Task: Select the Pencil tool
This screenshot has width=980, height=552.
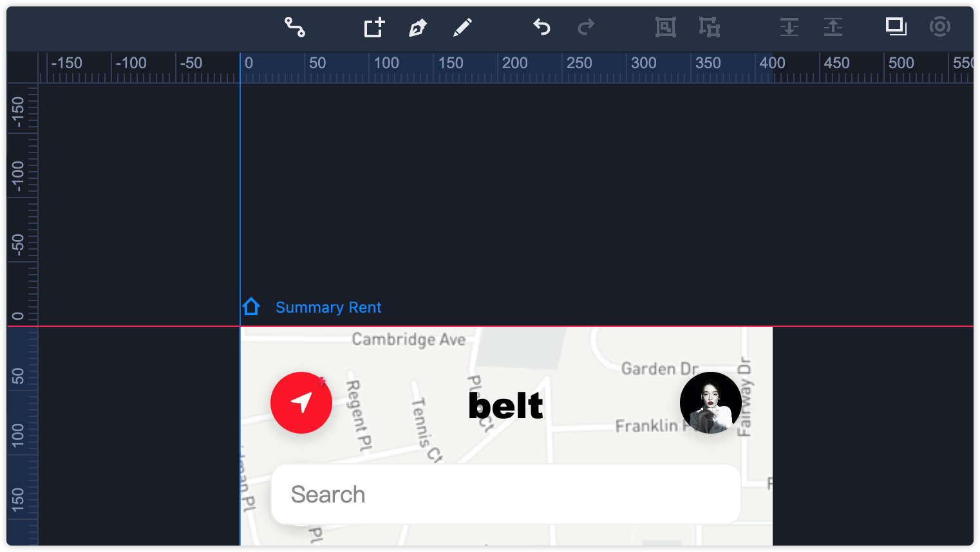Action: 462,28
